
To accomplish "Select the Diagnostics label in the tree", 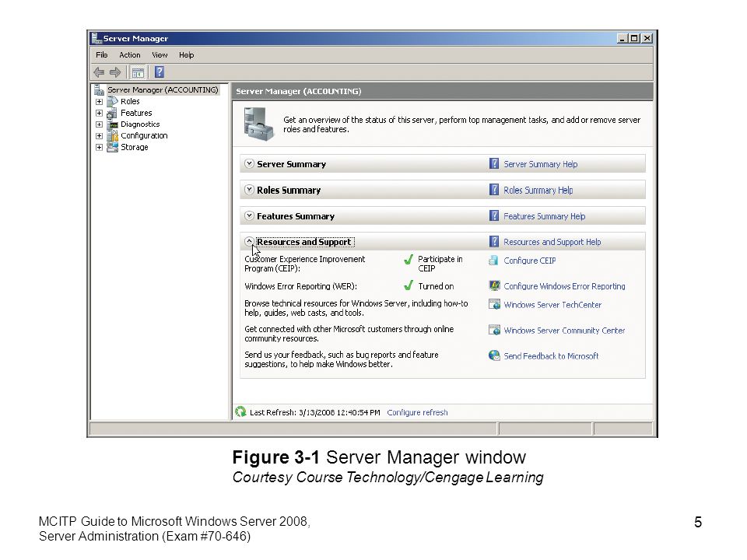I will 140,124.
